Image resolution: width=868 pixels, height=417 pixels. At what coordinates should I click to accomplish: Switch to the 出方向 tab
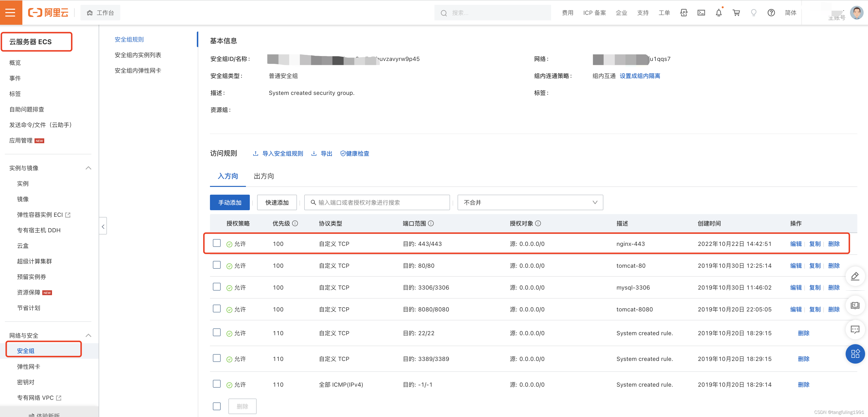pos(263,176)
